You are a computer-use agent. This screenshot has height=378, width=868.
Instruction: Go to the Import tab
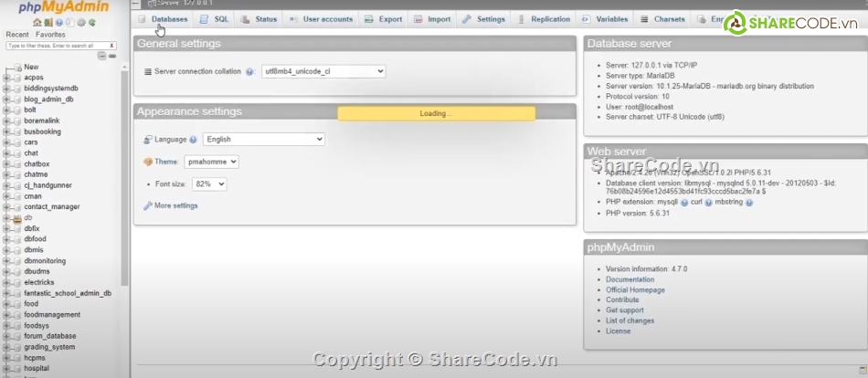click(432, 19)
